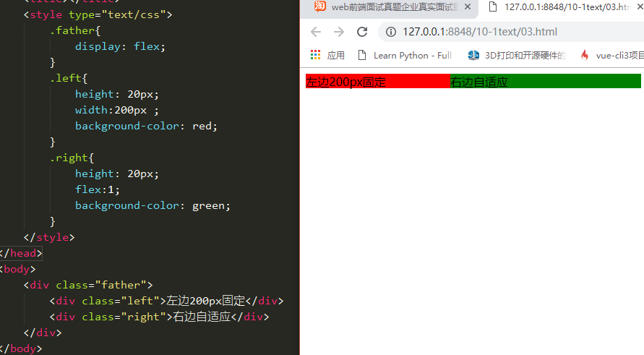Click the closing '</body>' tag
The image size is (644, 355).
[21, 348]
